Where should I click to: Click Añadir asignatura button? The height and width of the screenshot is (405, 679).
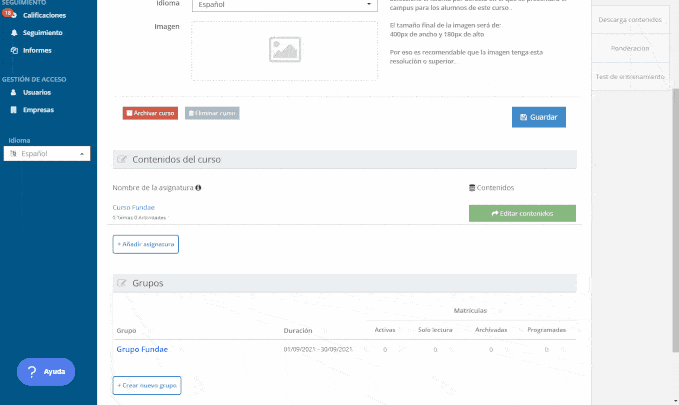pyautogui.click(x=145, y=243)
